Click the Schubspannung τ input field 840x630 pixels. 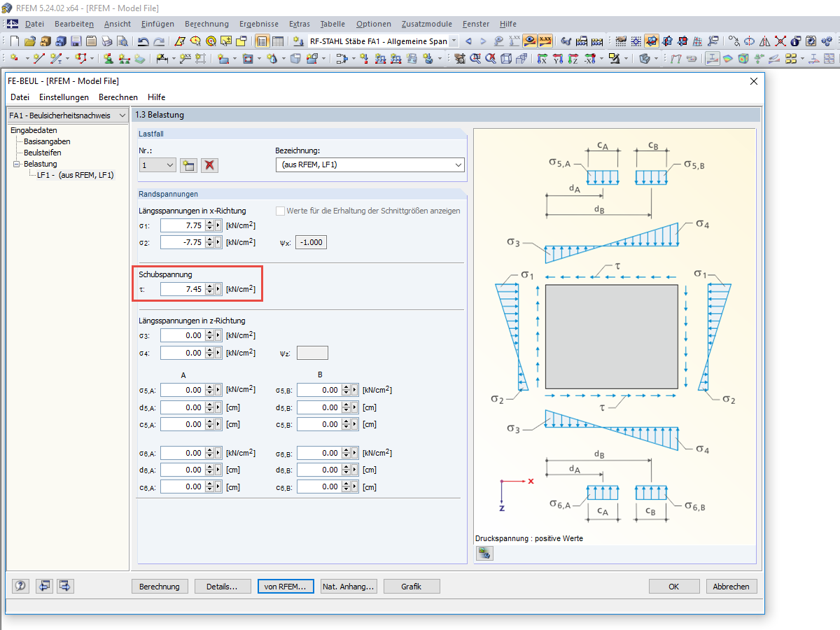pyautogui.click(x=182, y=289)
